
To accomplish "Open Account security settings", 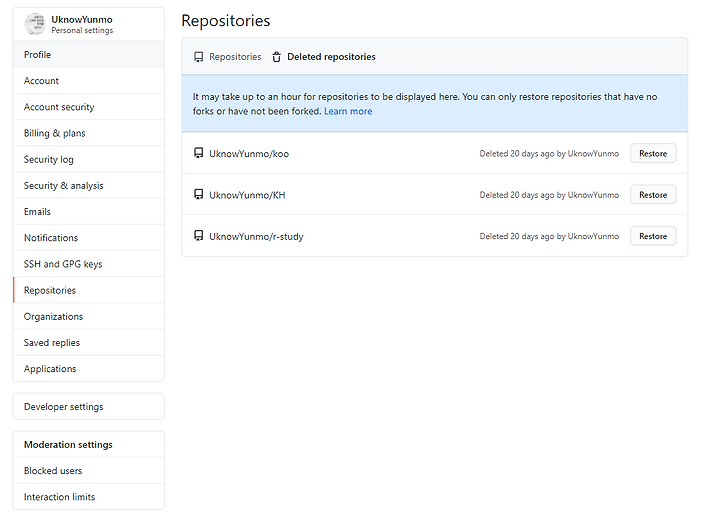I will coord(89,107).
